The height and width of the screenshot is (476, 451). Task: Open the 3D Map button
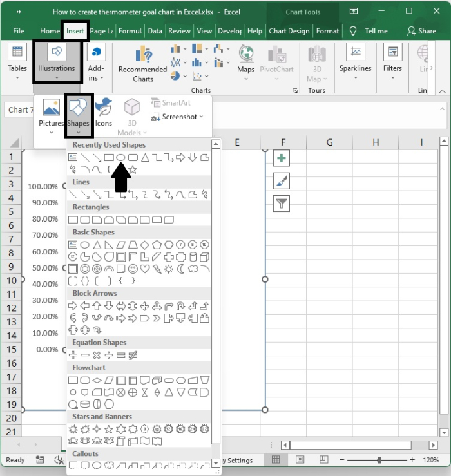pos(317,64)
